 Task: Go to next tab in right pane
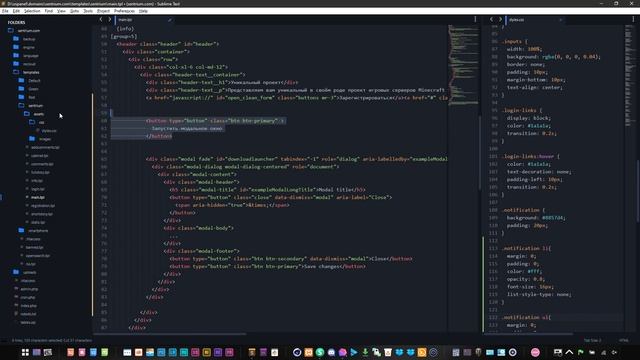(x=500, y=19)
